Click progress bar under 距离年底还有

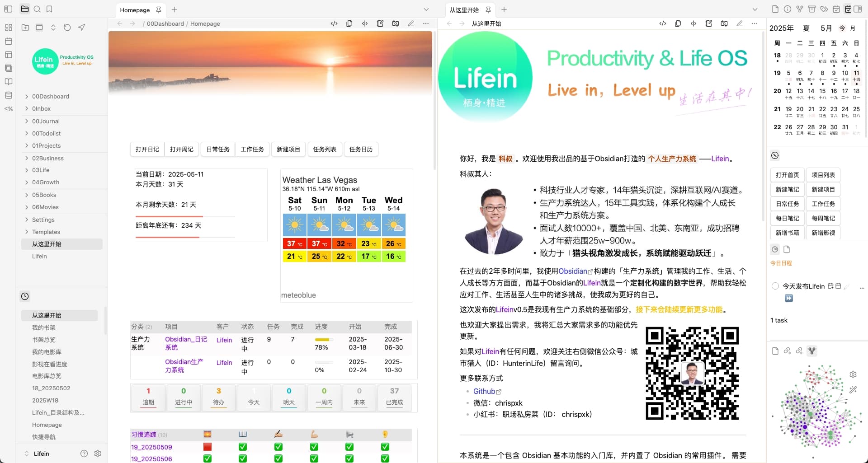coord(185,237)
